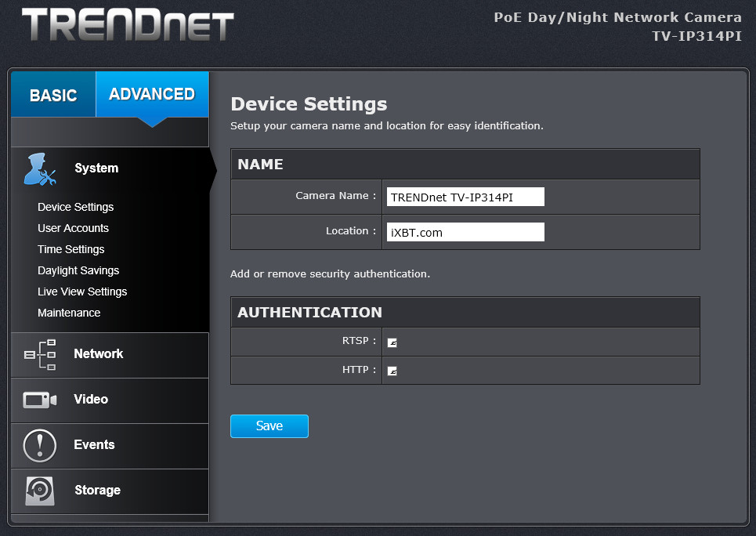The image size is (756, 536).
Task: Focus the Location text field
Action: point(465,232)
